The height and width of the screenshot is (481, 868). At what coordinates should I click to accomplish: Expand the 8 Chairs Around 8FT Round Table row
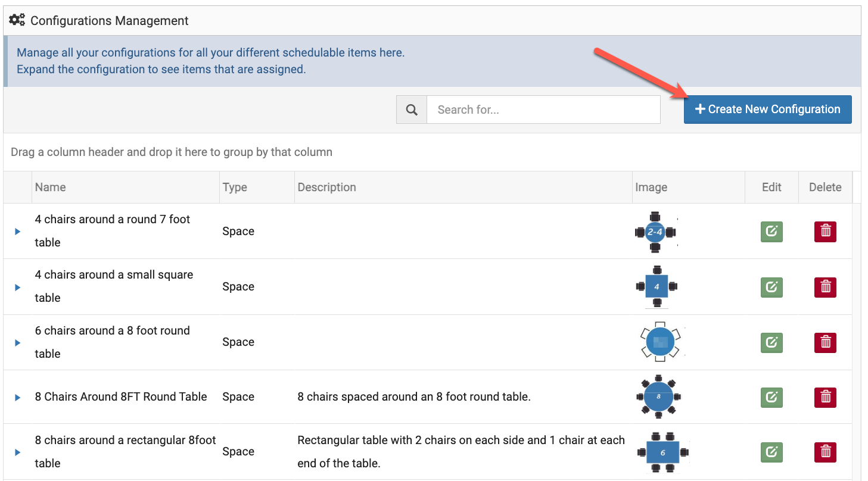17,397
